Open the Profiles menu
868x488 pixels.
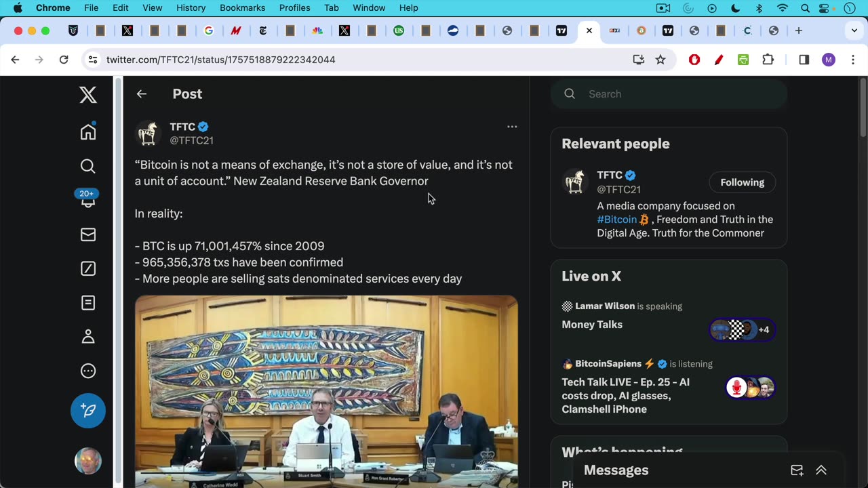295,8
